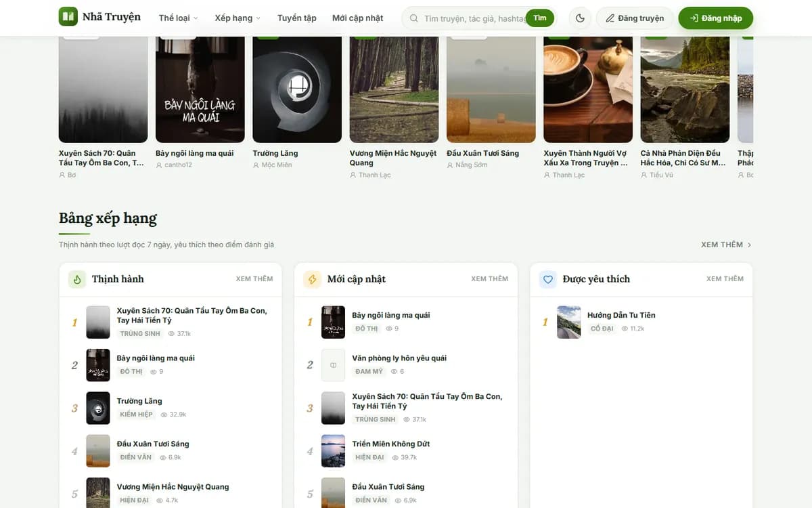
Task: Toggle dark mode with the moon icon
Action: pyautogui.click(x=580, y=18)
